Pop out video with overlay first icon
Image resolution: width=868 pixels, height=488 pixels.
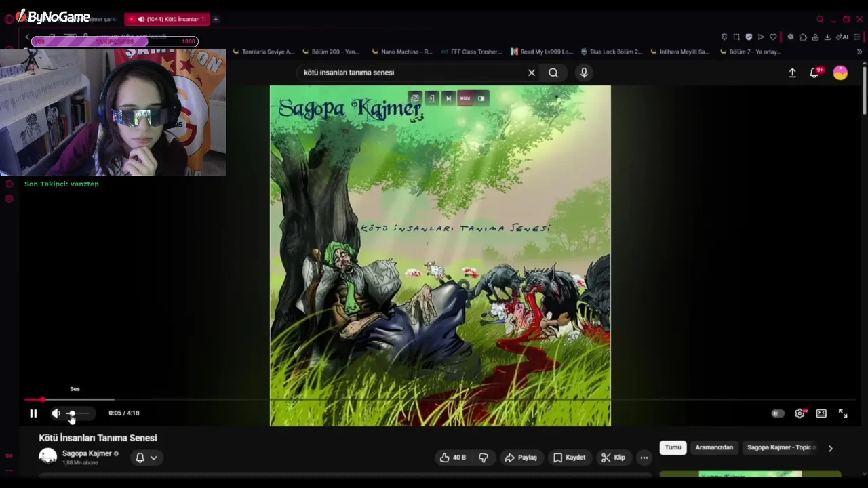[415, 98]
